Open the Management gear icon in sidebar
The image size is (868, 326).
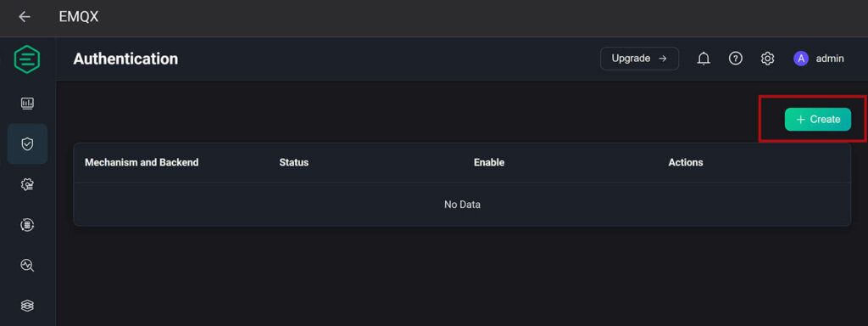[27, 184]
